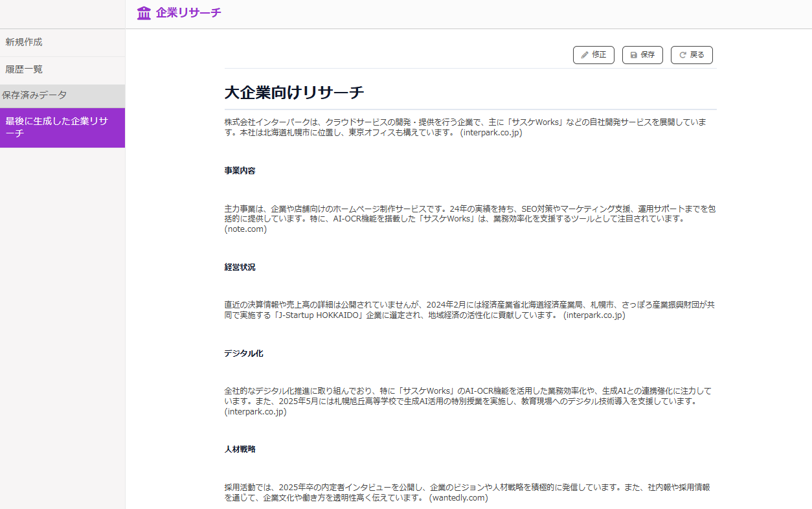Select 新規作成 in the sidebar

point(24,42)
